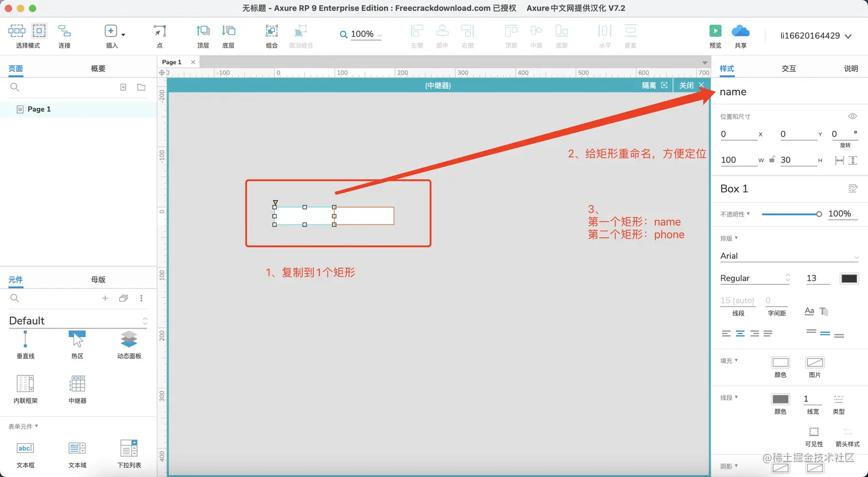Open the line Visibility (可见性) button
Image resolution: width=868 pixels, height=477 pixels.
pyautogui.click(x=814, y=432)
